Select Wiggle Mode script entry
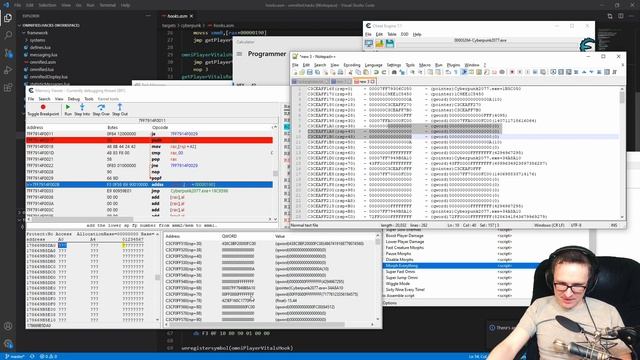The height and width of the screenshot is (360, 640). [398, 284]
